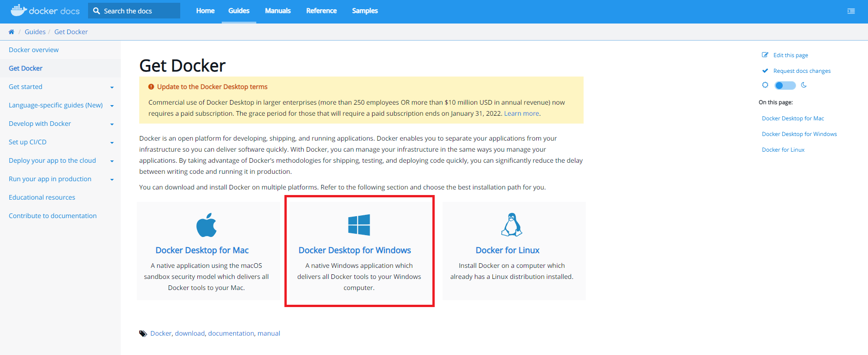Screen dimensions: 868x355
Task: Click the sun light-mode icon
Action: pos(765,85)
